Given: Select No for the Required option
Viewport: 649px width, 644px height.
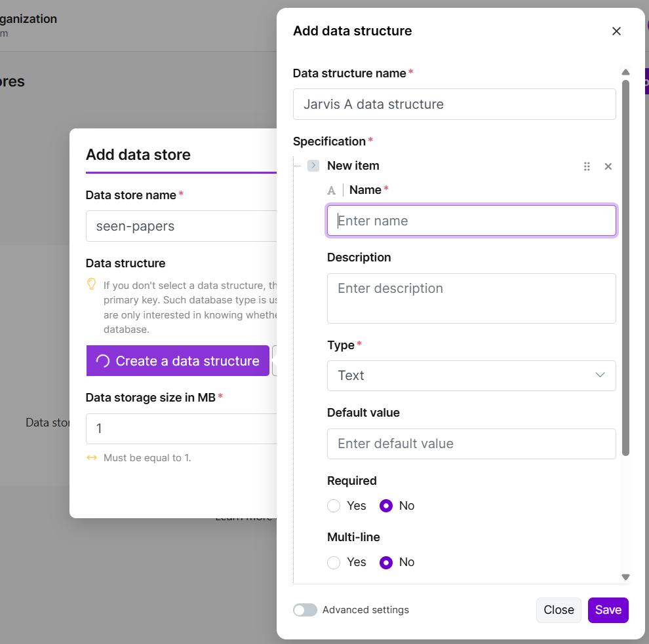Looking at the screenshot, I should 386,506.
